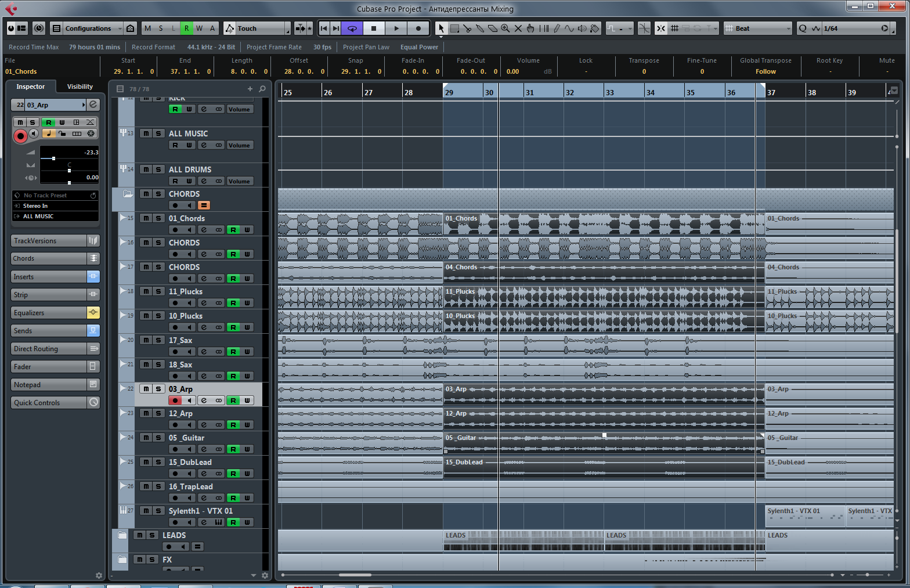The width and height of the screenshot is (910, 588).
Task: Open Volume automation parameter on ALL MUSIC
Action: tap(239, 145)
